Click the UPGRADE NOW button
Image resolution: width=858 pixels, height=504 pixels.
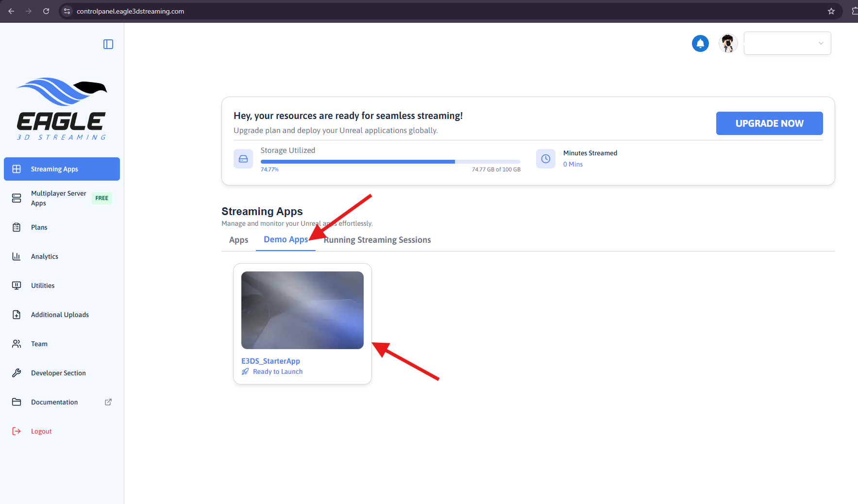(x=769, y=123)
